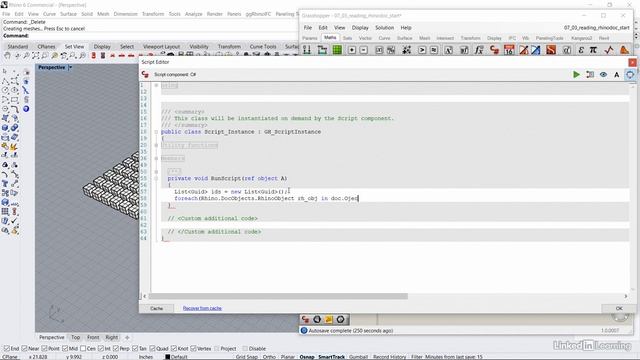This screenshot has height=360, width=640.
Task: Expand the collapsed 'using' code region
Action: pyautogui.click(x=156, y=85)
